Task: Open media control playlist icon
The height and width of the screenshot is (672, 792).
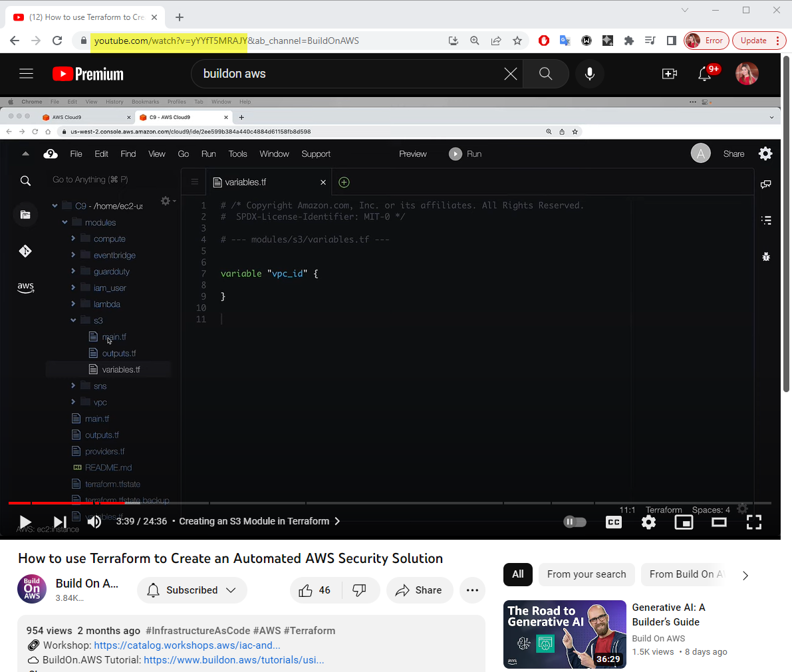Action: 650,41
